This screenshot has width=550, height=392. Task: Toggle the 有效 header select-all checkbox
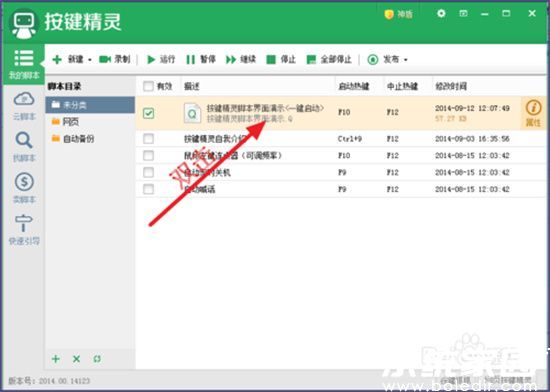tap(148, 86)
